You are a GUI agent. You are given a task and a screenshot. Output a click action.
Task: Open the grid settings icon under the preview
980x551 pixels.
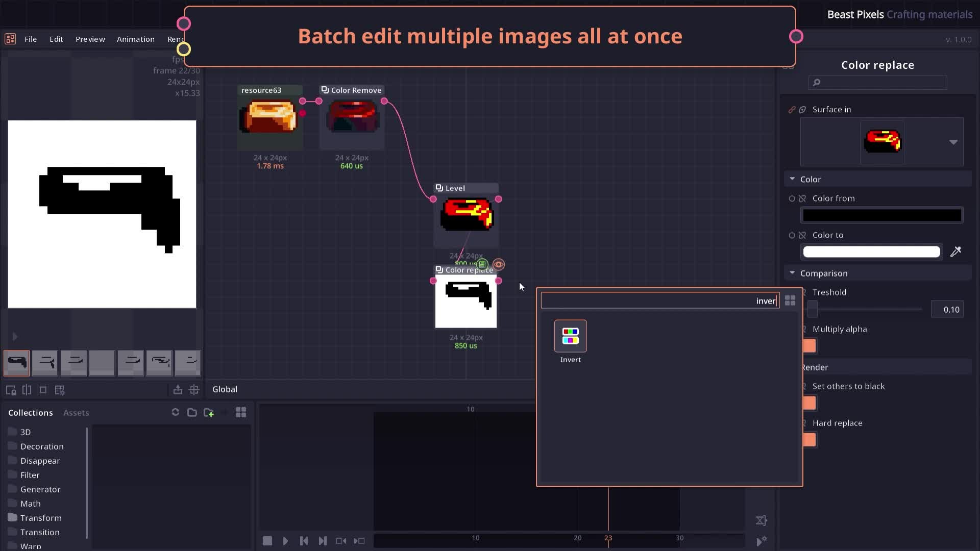(60, 390)
